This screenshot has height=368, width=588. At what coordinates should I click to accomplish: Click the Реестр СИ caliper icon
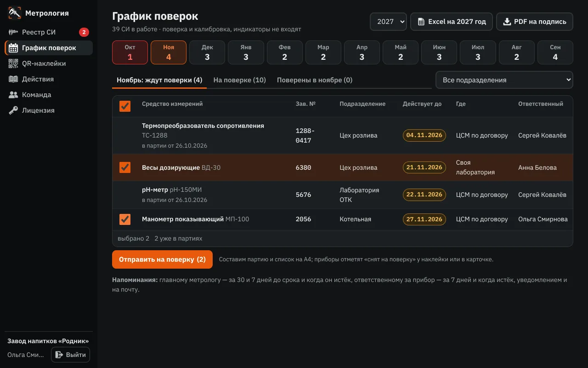[13, 32]
